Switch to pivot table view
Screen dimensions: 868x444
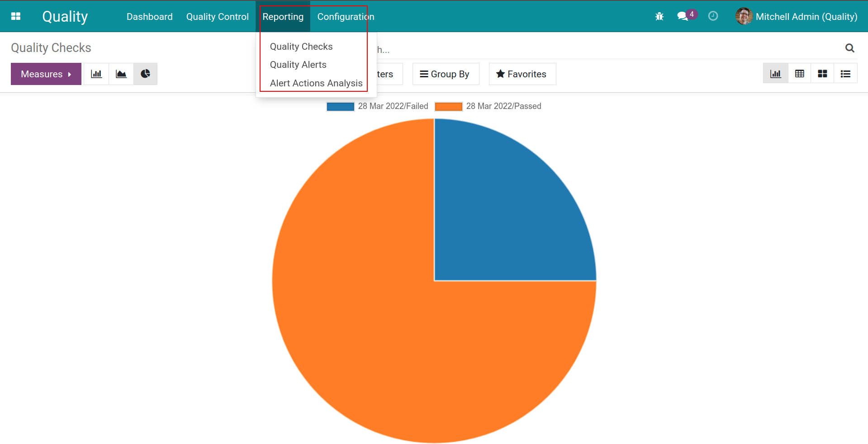pos(799,74)
